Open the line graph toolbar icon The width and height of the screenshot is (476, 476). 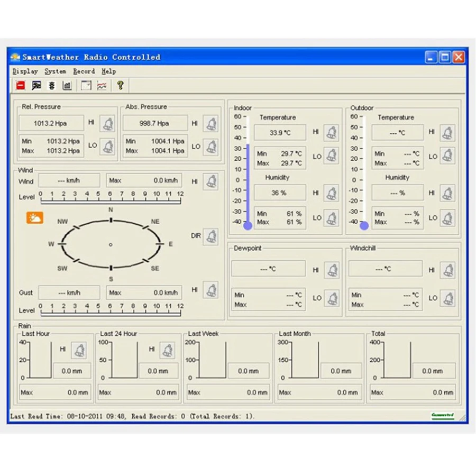tap(102, 85)
